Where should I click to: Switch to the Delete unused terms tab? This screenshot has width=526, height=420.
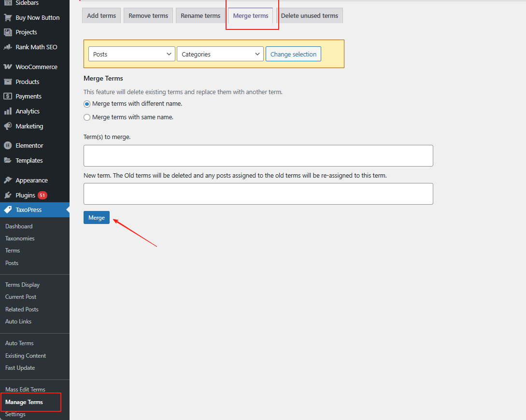(309, 15)
